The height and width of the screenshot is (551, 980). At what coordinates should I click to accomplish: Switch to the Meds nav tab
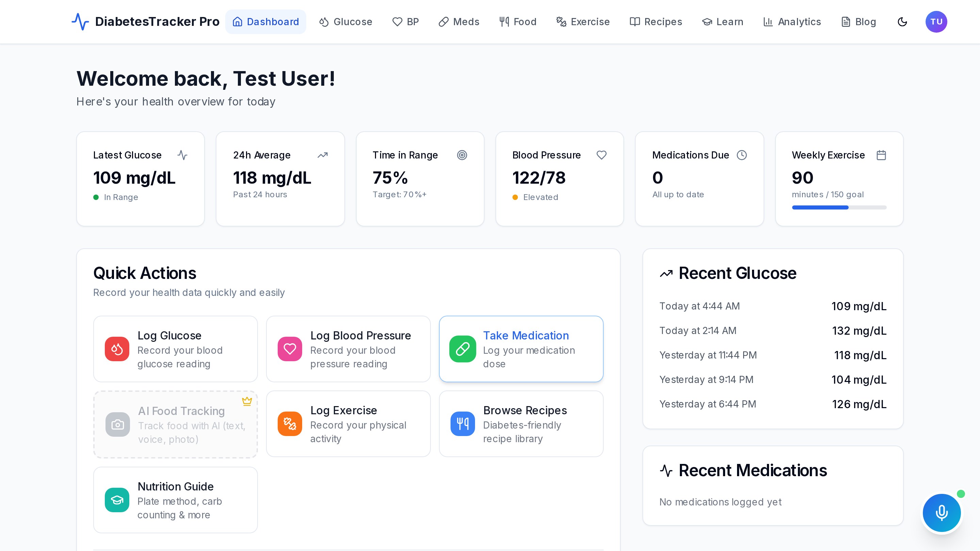(x=459, y=22)
